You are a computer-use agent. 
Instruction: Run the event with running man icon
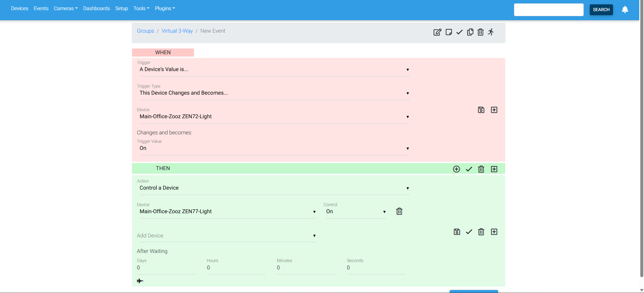tap(491, 32)
